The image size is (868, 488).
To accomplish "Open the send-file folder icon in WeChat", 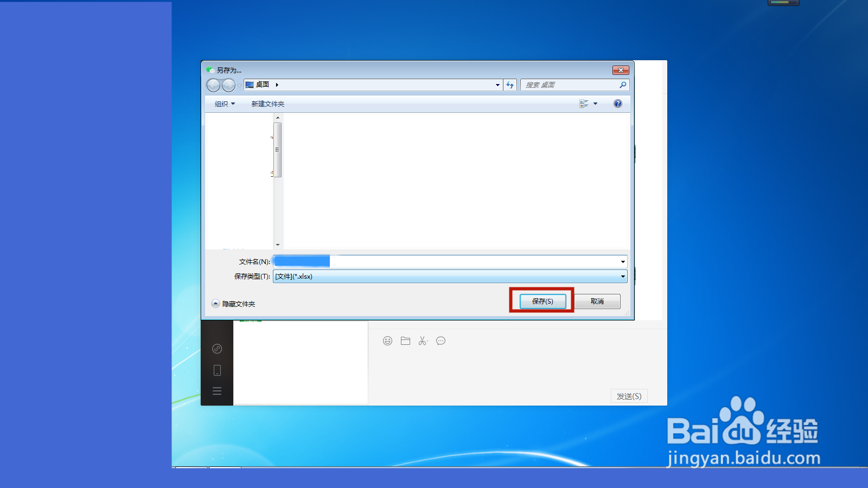I will (x=405, y=341).
